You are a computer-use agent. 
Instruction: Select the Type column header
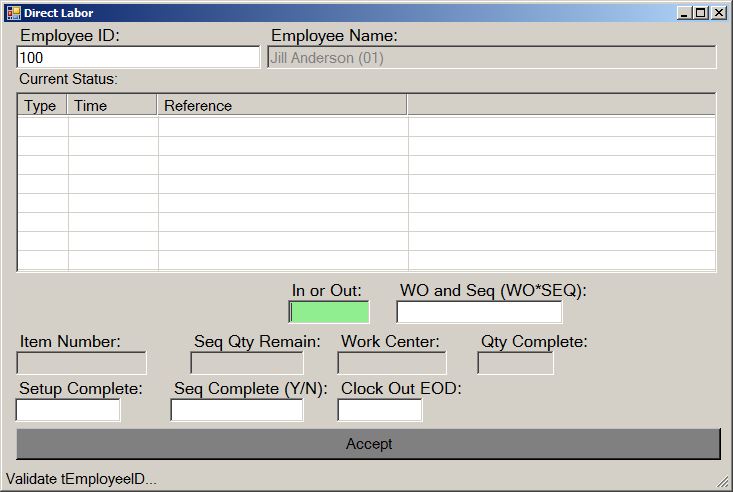tap(41, 105)
